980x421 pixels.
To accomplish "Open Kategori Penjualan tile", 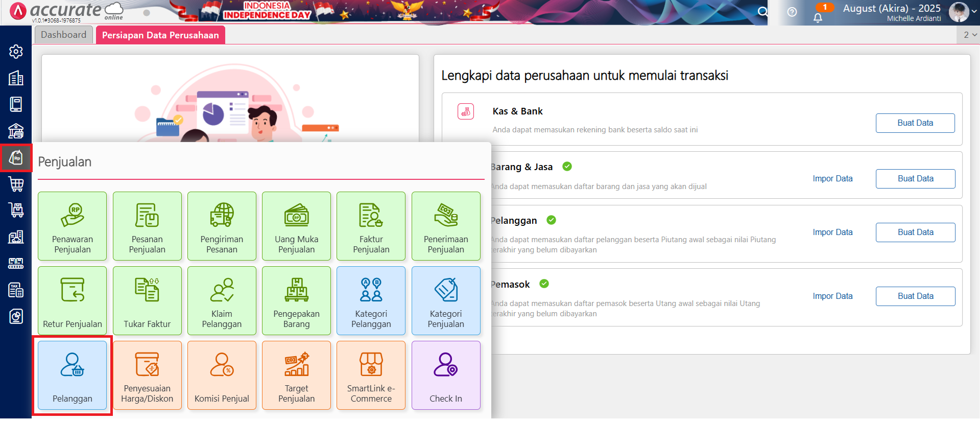I will click(446, 301).
